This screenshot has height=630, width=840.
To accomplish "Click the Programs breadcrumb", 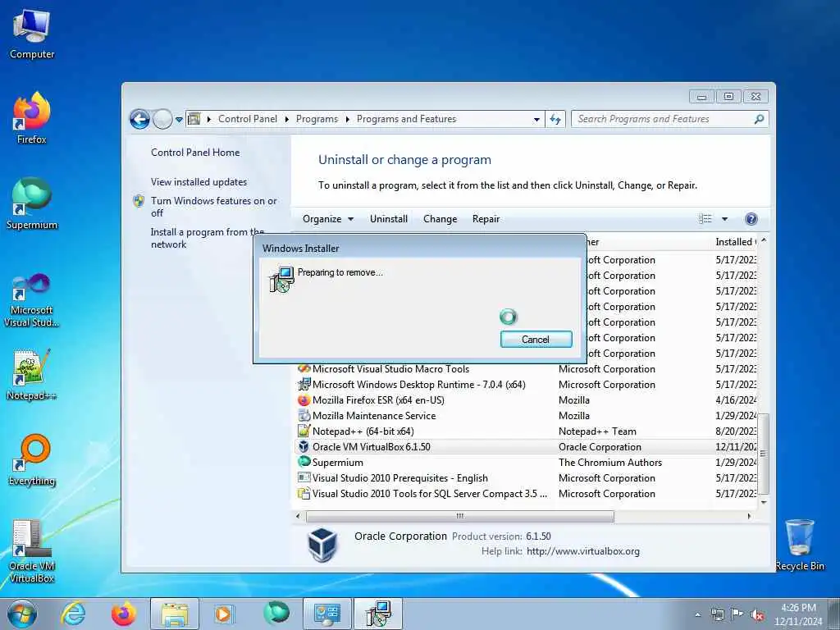I will tap(317, 119).
